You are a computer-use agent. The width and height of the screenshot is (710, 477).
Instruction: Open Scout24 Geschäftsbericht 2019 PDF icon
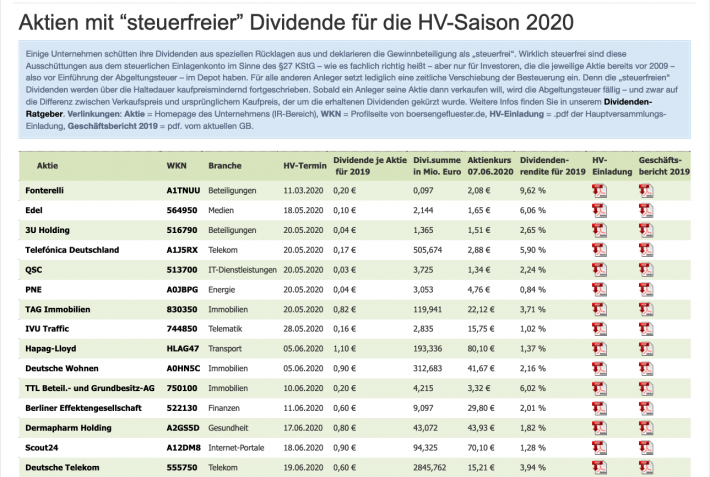tap(646, 448)
